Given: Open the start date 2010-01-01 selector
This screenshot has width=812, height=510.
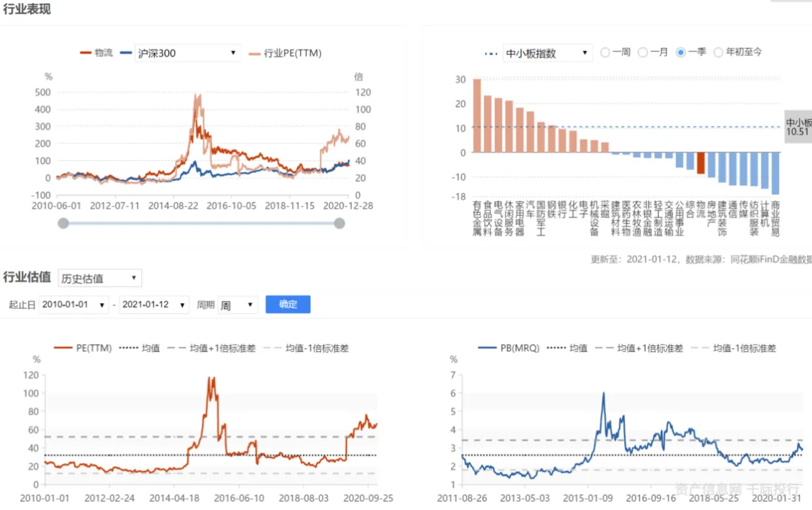Looking at the screenshot, I should tap(74, 305).
